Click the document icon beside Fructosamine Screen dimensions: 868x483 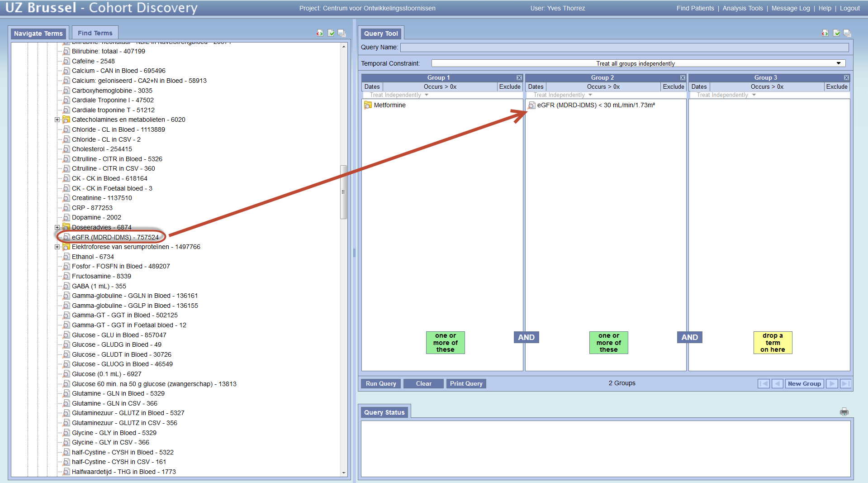pos(66,276)
